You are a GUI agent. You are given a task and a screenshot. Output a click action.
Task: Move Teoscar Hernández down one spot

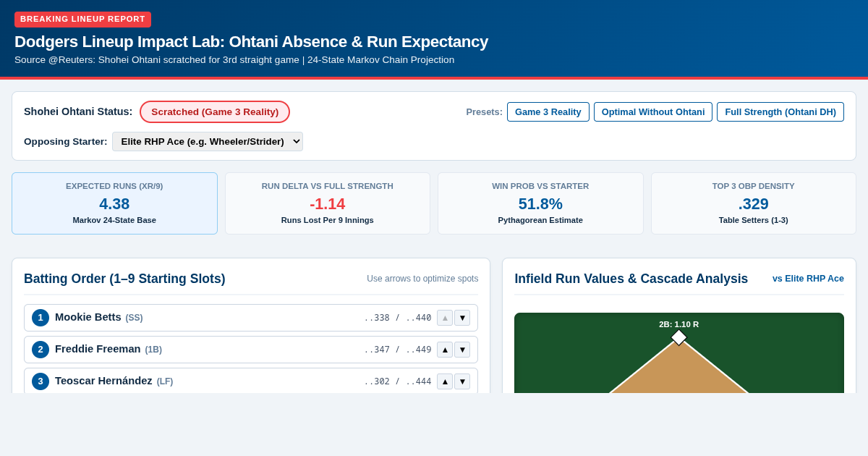tap(462, 381)
